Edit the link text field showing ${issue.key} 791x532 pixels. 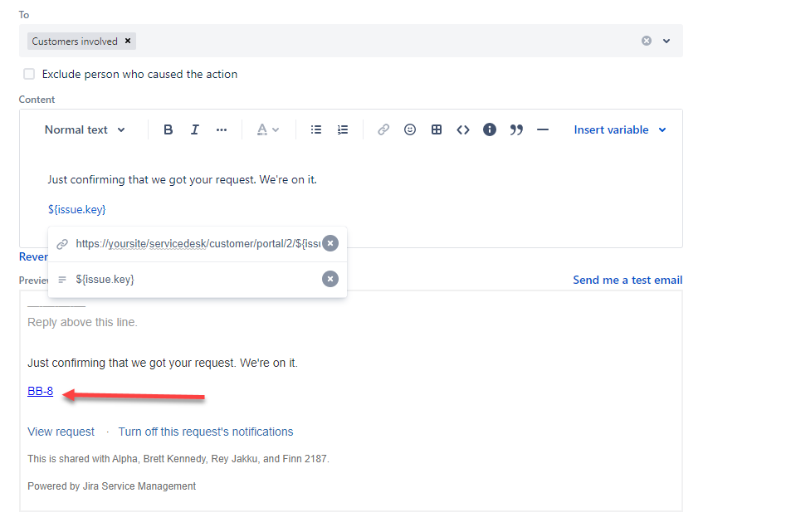pyautogui.click(x=198, y=280)
